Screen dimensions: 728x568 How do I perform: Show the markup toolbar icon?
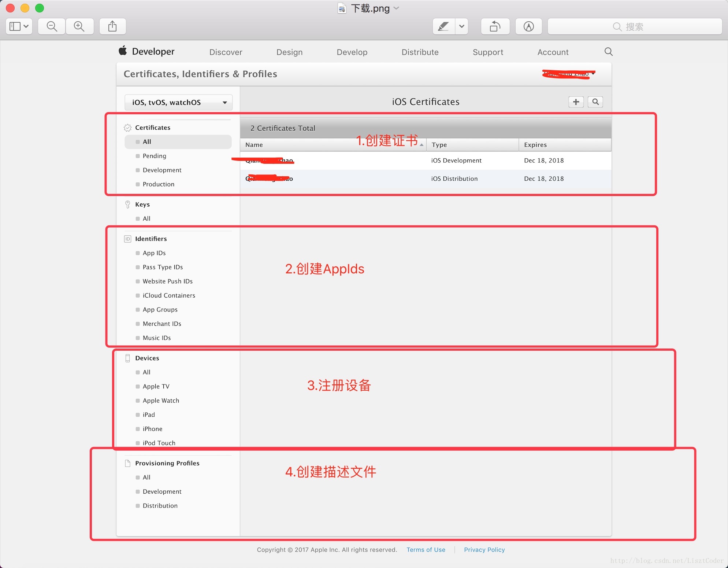pyautogui.click(x=528, y=26)
